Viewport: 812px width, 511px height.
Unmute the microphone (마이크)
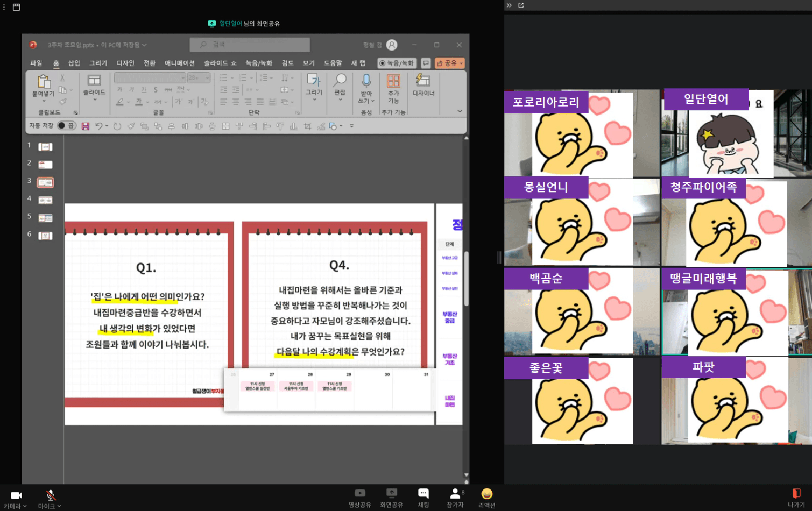pyautogui.click(x=50, y=495)
